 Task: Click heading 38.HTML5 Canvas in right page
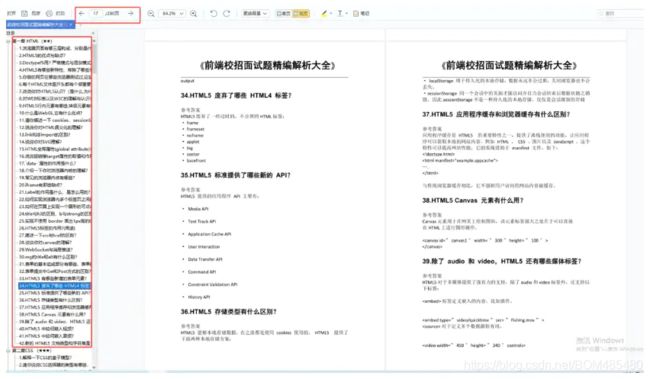pos(473,200)
